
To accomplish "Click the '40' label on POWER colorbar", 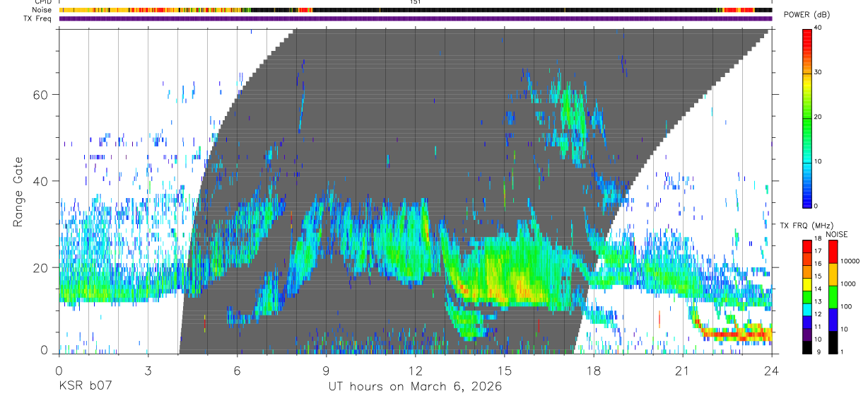I will point(818,28).
